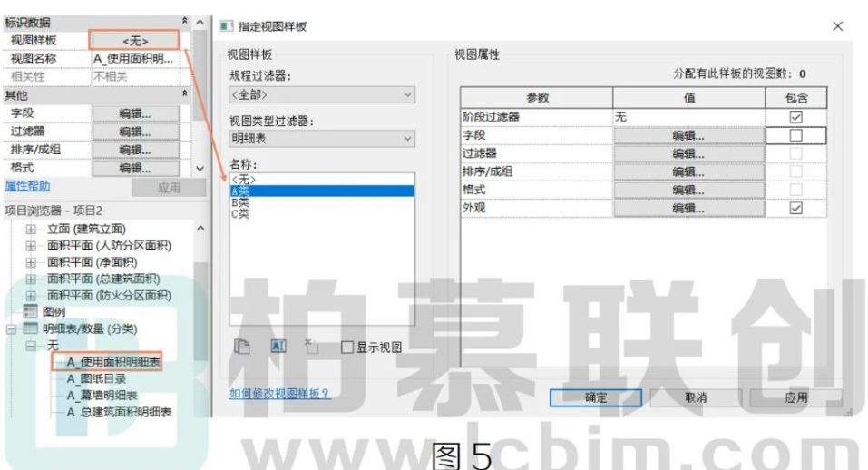Click the 图例 legend icon in browser
868x470 pixels.
[30, 312]
